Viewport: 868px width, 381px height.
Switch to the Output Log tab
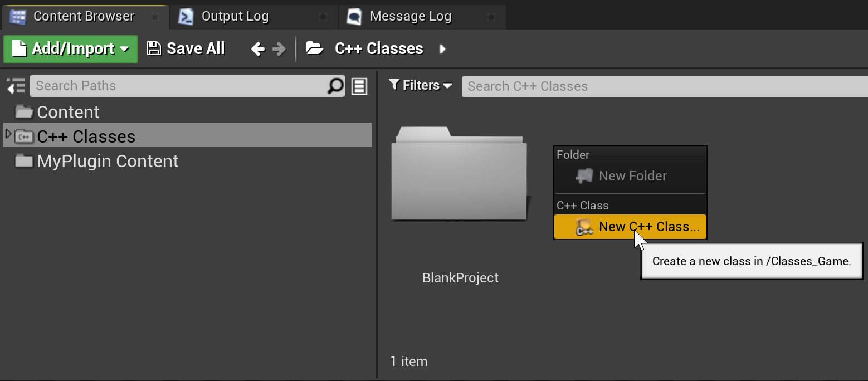(235, 16)
